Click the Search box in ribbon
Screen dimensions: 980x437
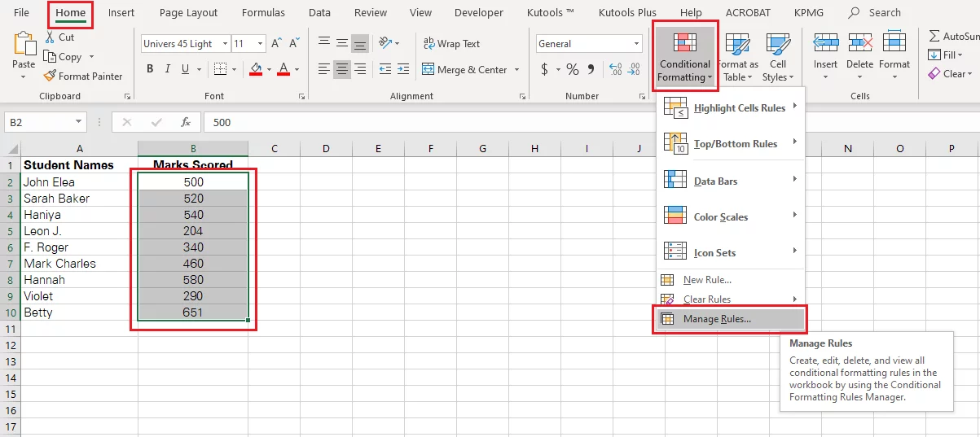click(875, 12)
